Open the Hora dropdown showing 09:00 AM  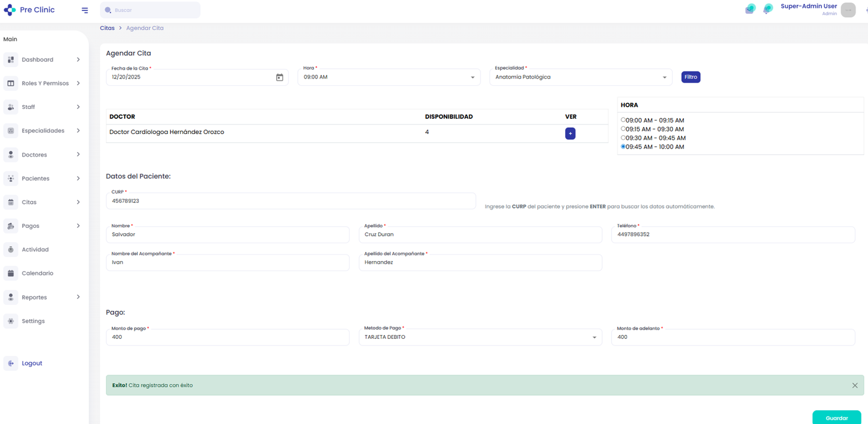(x=389, y=77)
